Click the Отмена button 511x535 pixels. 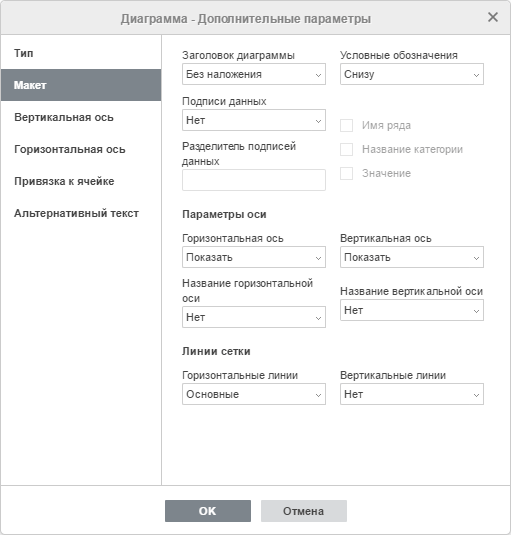304,511
